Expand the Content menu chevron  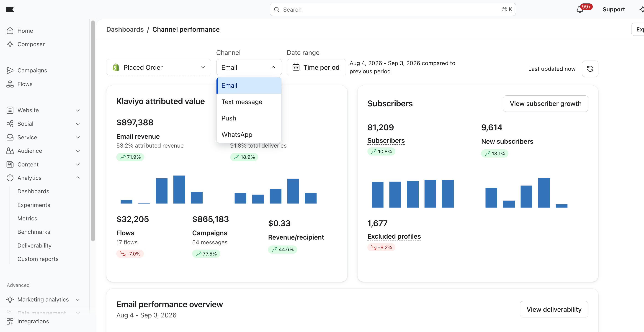(x=78, y=165)
